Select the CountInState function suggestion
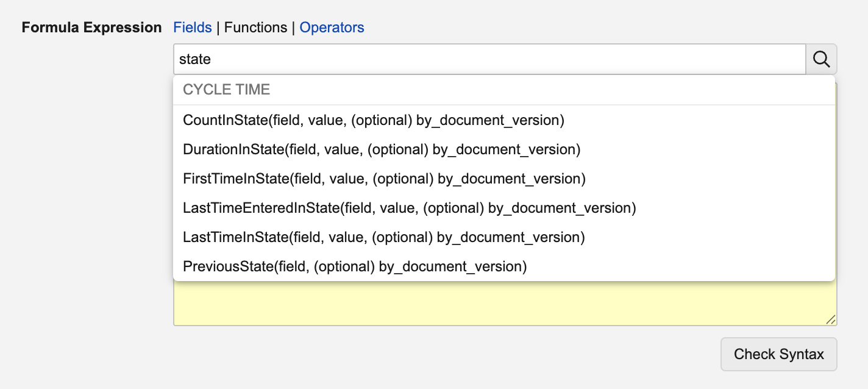Image resolution: width=868 pixels, height=389 pixels. click(373, 120)
